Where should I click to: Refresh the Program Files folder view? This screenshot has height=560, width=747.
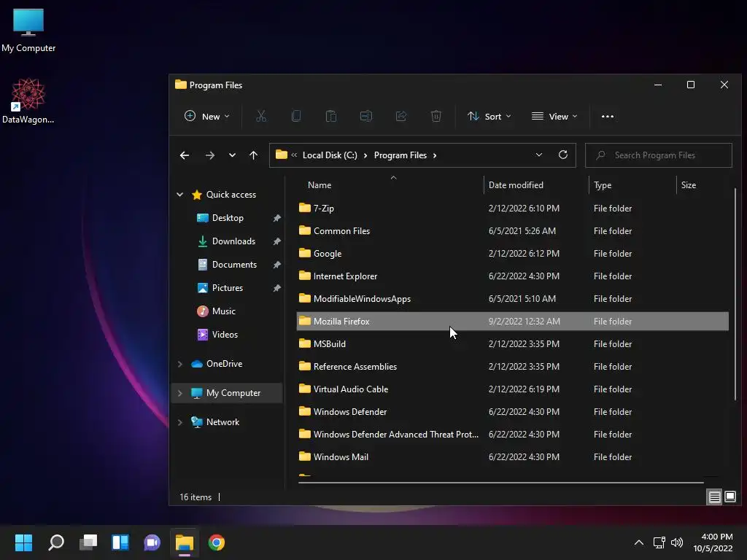pyautogui.click(x=563, y=155)
